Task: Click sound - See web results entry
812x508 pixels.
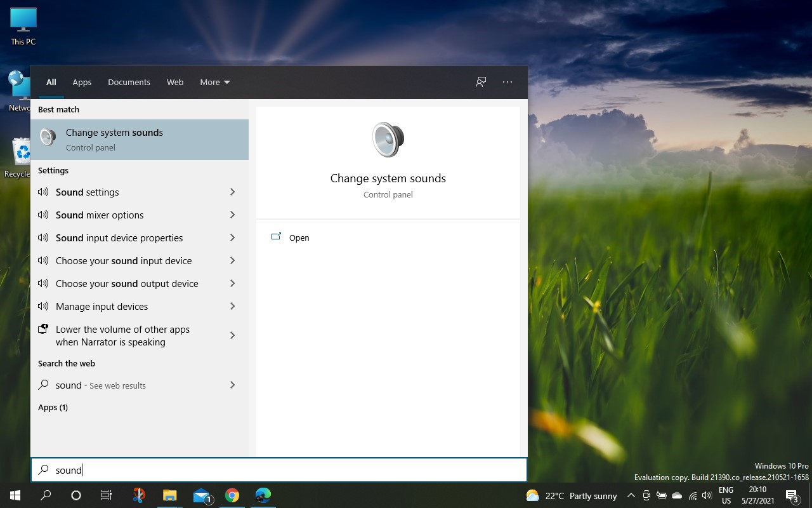Action: (x=140, y=385)
